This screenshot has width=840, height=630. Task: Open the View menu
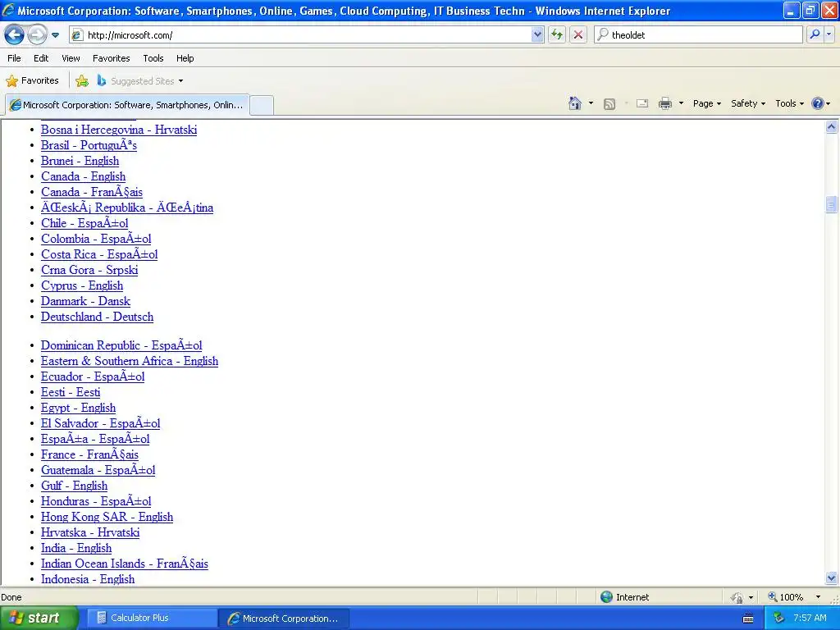click(x=71, y=58)
